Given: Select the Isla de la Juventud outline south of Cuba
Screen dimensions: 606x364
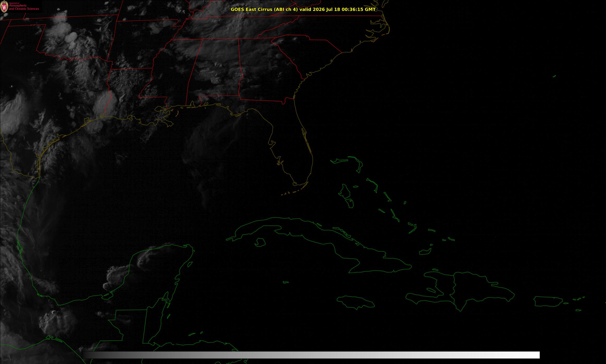Looking at the screenshot, I should [x=260, y=242].
